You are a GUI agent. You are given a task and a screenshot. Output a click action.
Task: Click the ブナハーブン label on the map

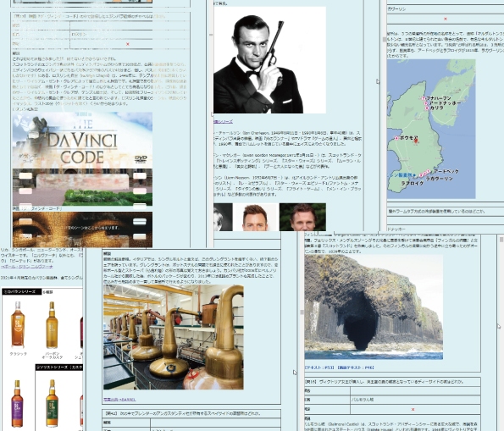click(439, 98)
